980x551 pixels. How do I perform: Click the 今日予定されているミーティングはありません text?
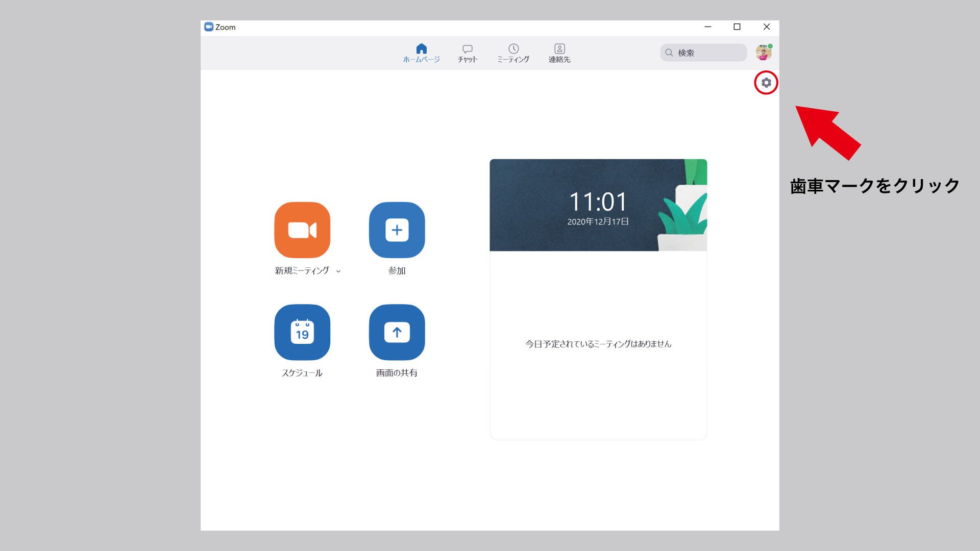coord(598,344)
